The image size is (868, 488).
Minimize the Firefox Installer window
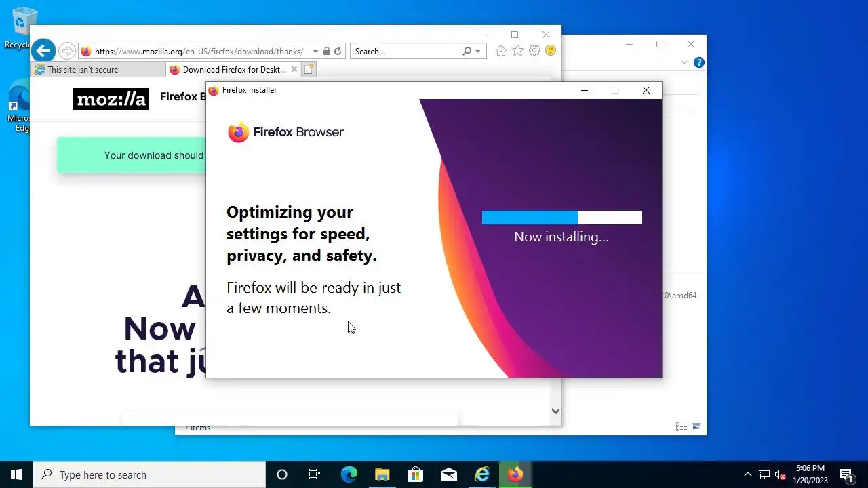coord(584,90)
